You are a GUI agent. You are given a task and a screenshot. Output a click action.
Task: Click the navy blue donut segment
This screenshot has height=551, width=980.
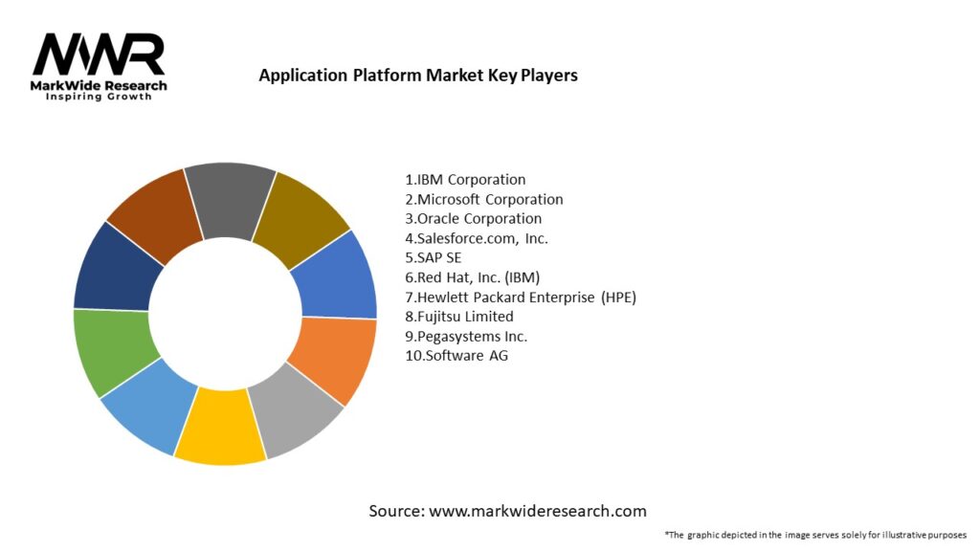tap(115, 270)
